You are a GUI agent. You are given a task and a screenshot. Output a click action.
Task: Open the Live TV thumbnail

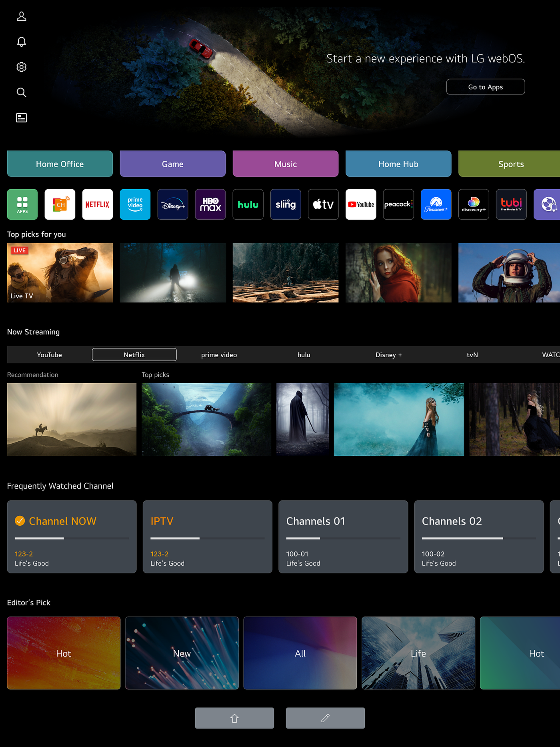pos(60,273)
